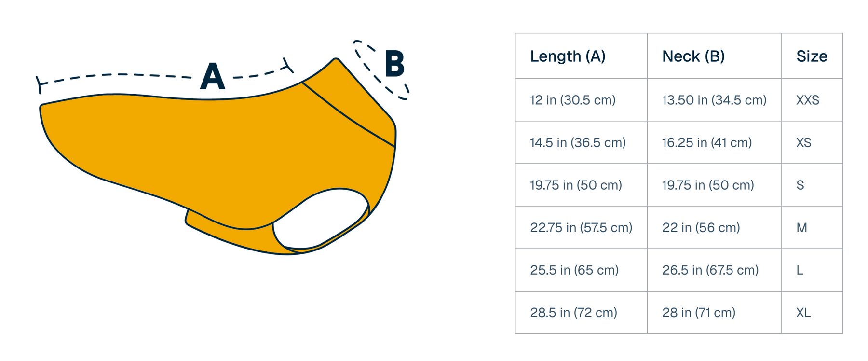Click the white leg opening on jacket
The width and height of the screenshot is (868, 361).
click(x=321, y=219)
